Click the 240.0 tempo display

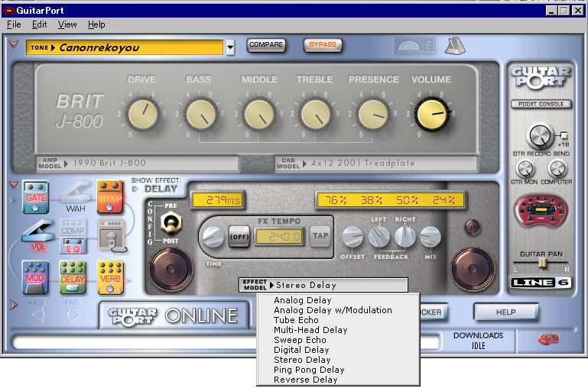279,237
